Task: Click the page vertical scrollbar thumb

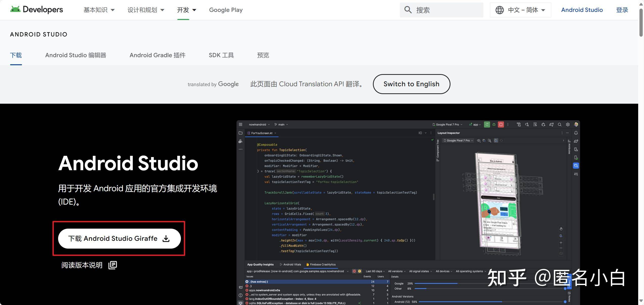Action: [641, 23]
